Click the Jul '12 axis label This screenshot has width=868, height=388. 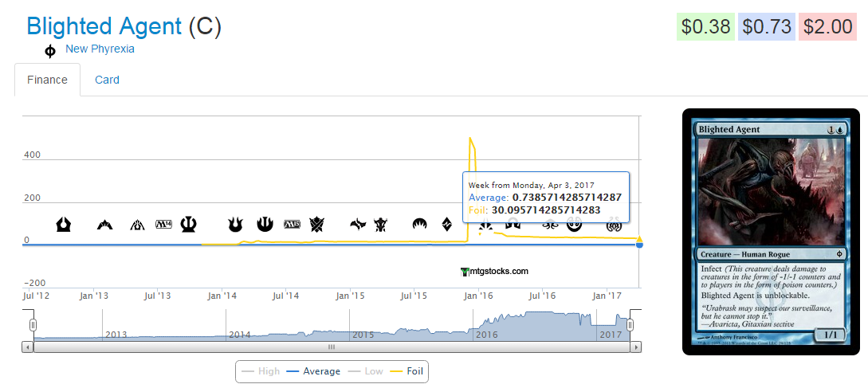35,296
